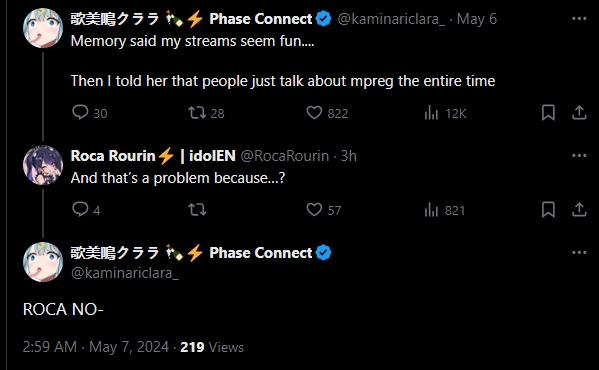599x370 pixels.
Task: Bookmark the first kaminariclara_ tweet
Action: pos(548,113)
